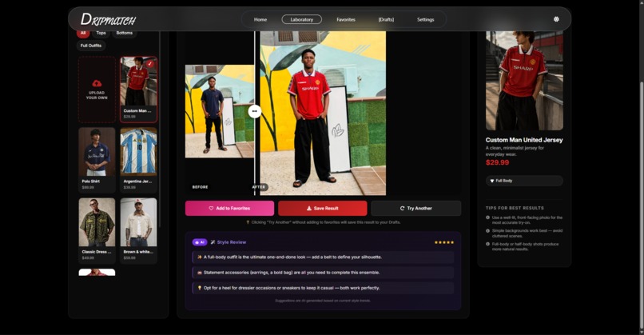This screenshot has height=335, width=644.
Task: Click the Before image preview
Action: click(x=219, y=111)
